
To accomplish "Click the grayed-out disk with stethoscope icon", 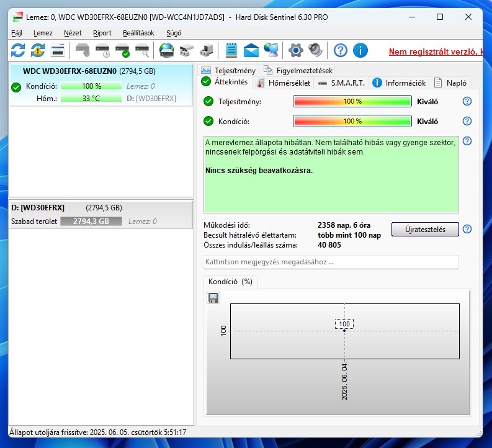I will [83, 50].
